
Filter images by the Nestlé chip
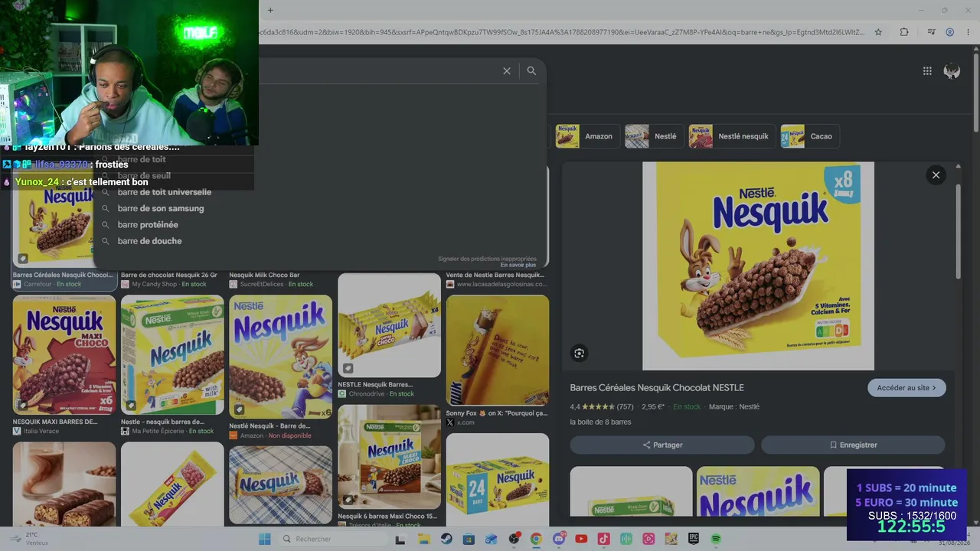coord(653,136)
